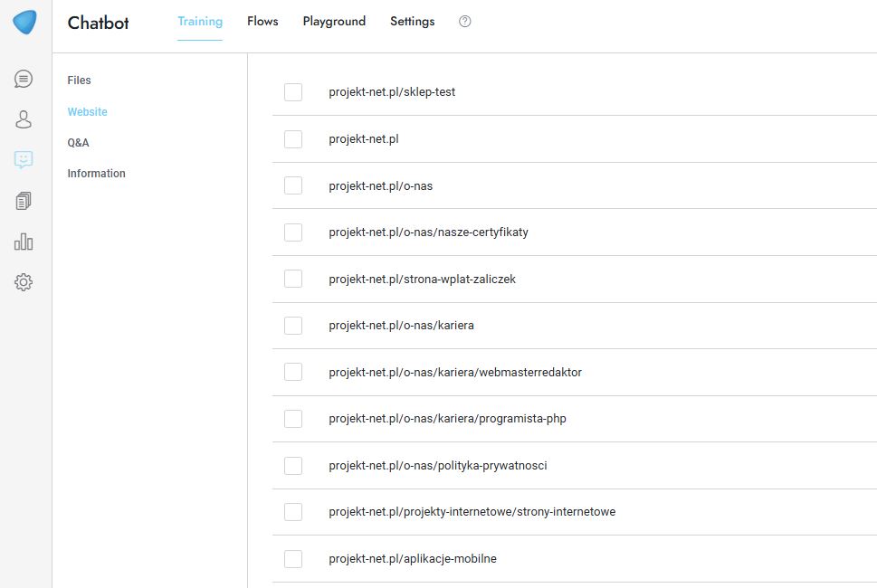The width and height of the screenshot is (877, 588).
Task: Enable the projekt-net.pl/o-nas/polityka-prywatnosci checkbox
Action: [x=293, y=466]
